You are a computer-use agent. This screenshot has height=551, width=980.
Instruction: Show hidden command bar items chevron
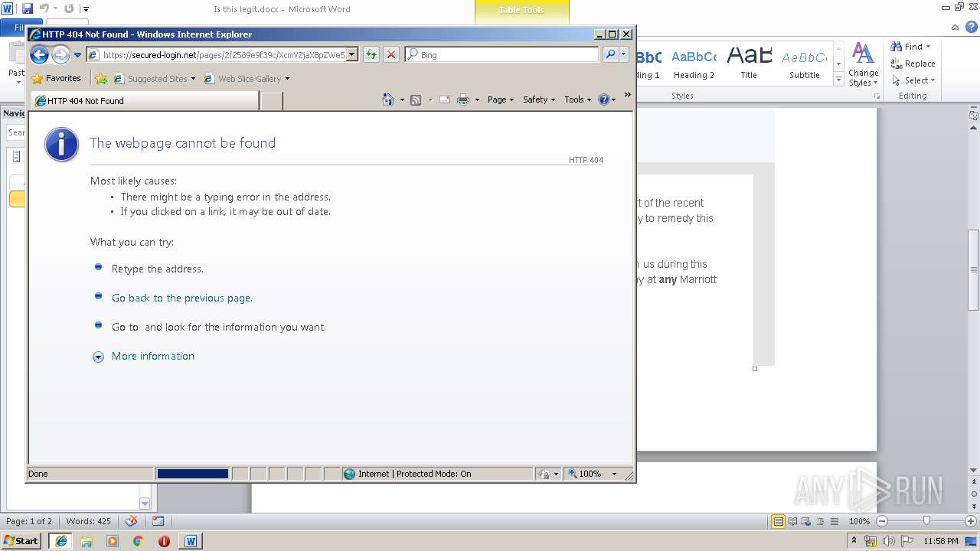[x=627, y=95]
